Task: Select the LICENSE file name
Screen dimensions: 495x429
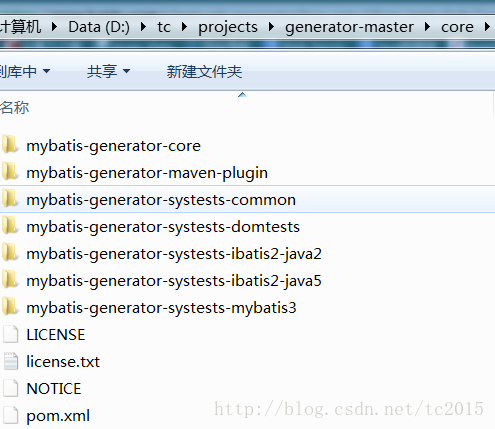Action: pos(56,335)
